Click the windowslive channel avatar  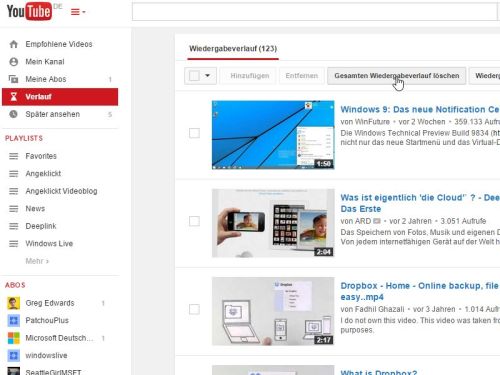[x=13, y=355]
